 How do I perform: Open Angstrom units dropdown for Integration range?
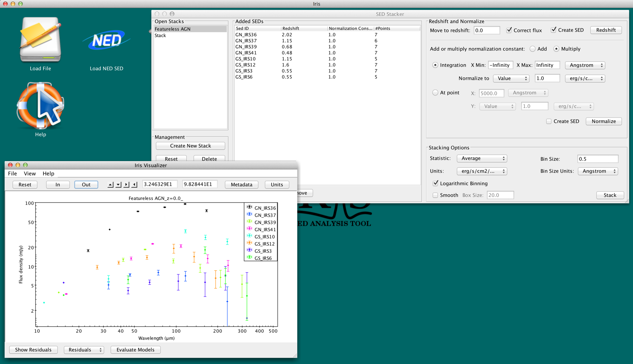tap(585, 65)
